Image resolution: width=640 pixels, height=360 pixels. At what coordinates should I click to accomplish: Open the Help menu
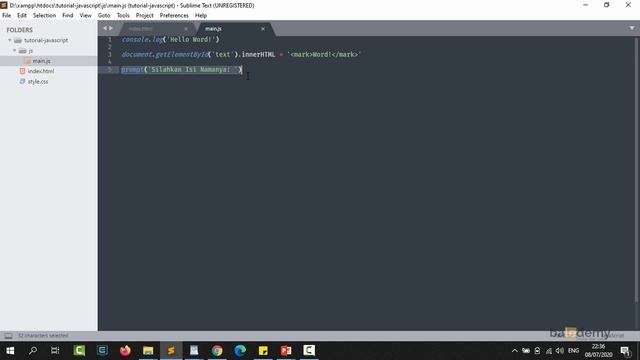pyautogui.click(x=201, y=16)
